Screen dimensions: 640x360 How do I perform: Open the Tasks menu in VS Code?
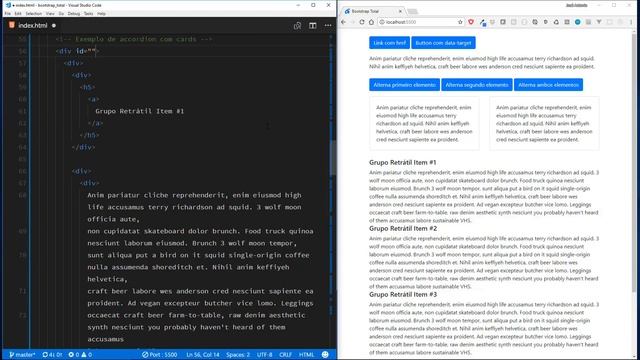point(89,13)
